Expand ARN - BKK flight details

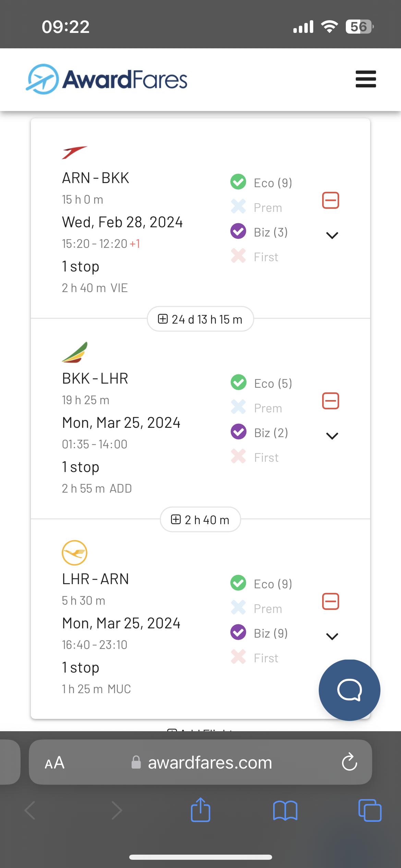(x=332, y=236)
